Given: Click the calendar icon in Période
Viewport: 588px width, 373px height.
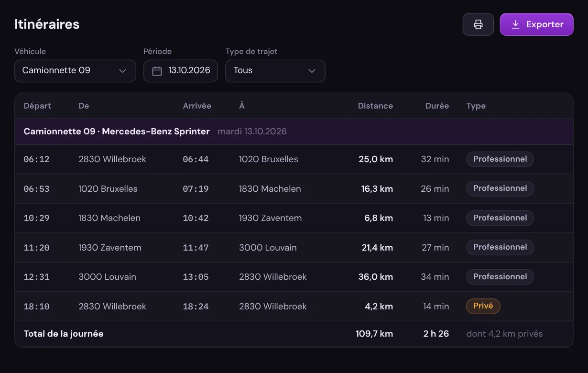Looking at the screenshot, I should (157, 71).
